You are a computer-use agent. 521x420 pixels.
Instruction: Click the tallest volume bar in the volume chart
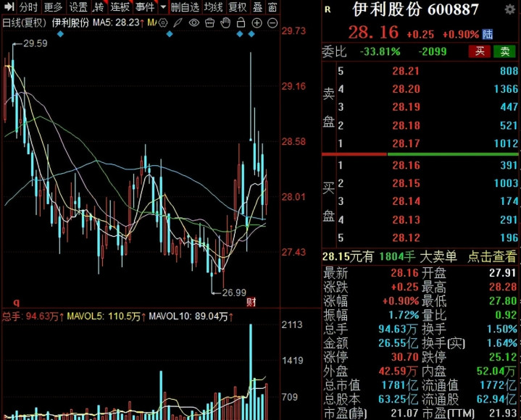(x=251, y=372)
